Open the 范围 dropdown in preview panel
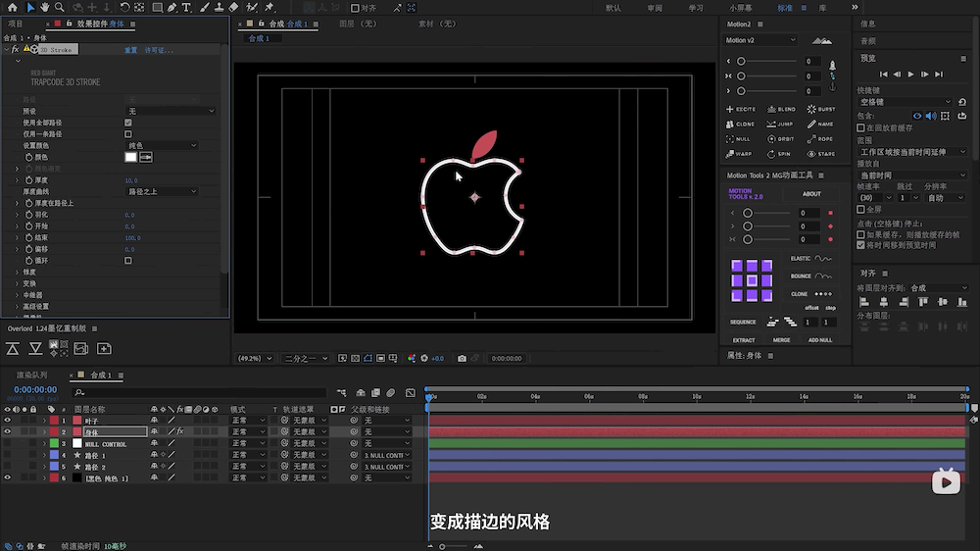Viewport: 980px width, 551px height. point(912,152)
